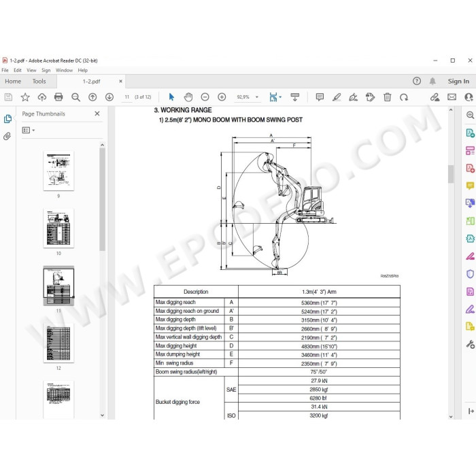Go to next page arrow
The width and height of the screenshot is (476, 476).
[109, 97]
